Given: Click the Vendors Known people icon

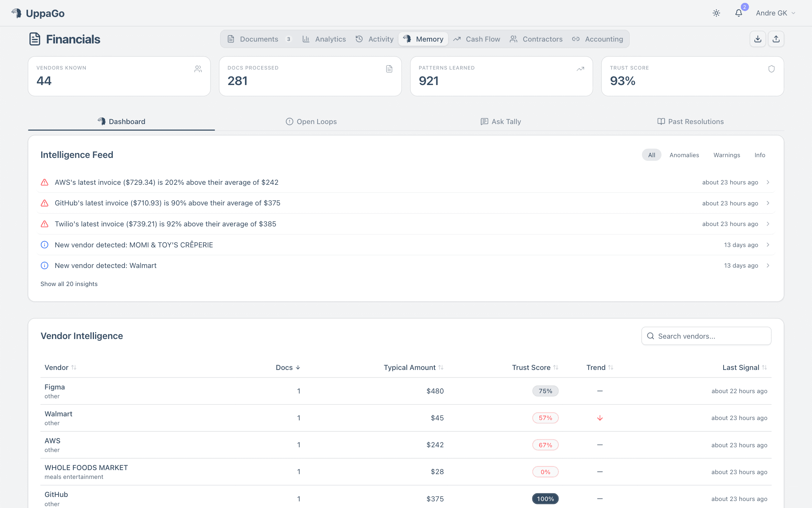Looking at the screenshot, I should (198, 69).
